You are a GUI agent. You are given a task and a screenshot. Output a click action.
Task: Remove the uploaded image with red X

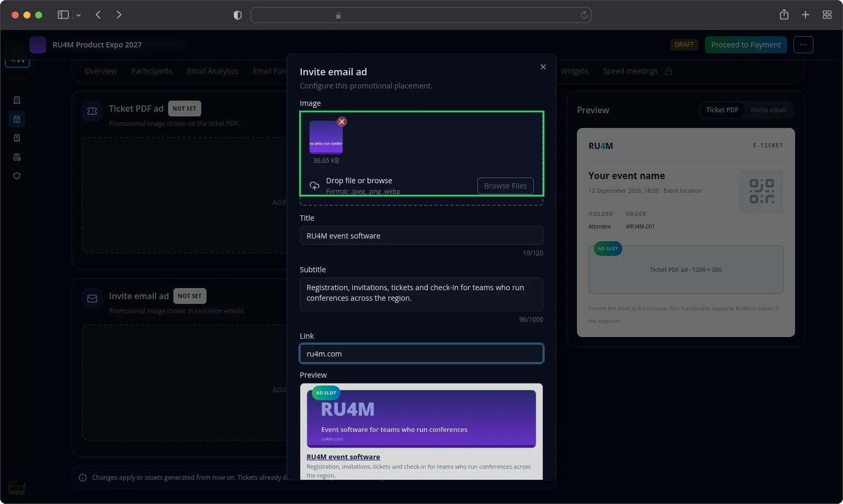[342, 122]
